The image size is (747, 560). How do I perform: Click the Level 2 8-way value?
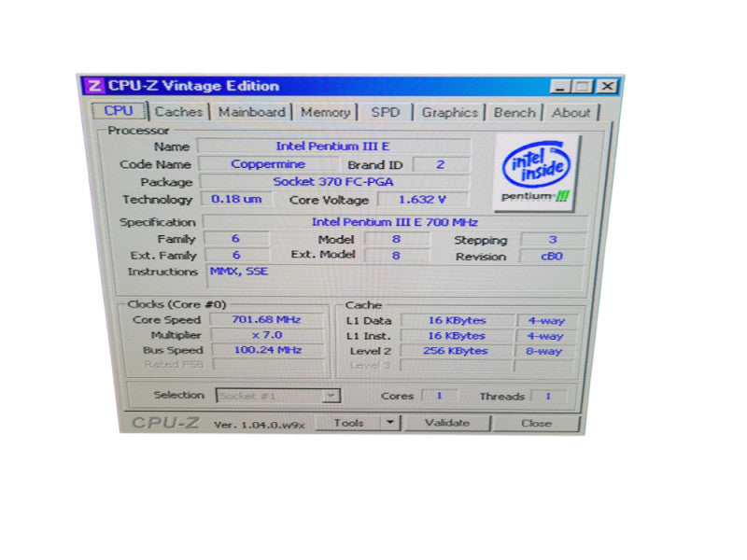[545, 352]
